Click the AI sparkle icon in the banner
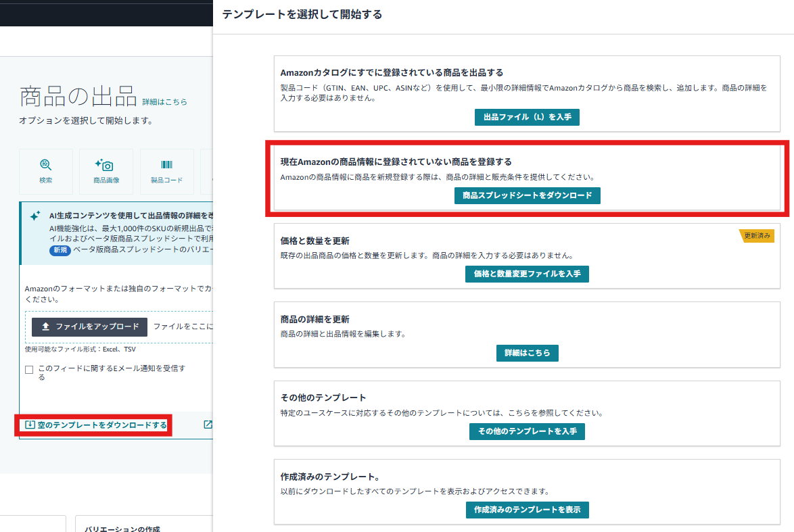 pos(35,216)
